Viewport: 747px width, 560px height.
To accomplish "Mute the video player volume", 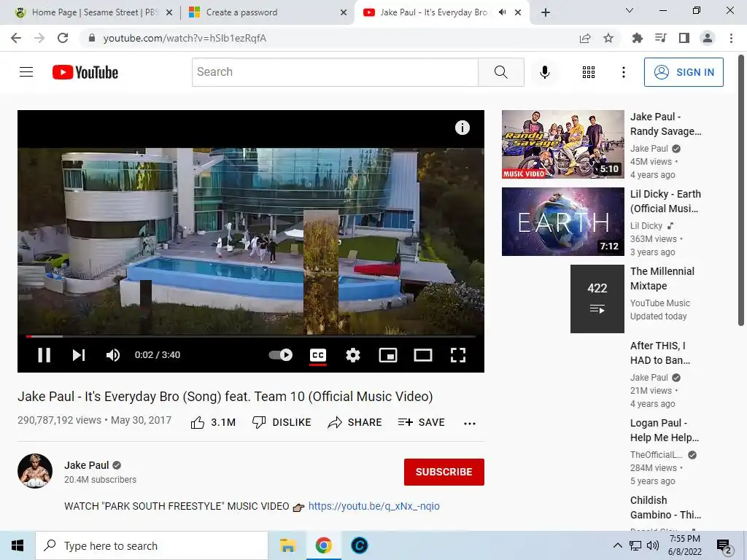I will point(113,355).
